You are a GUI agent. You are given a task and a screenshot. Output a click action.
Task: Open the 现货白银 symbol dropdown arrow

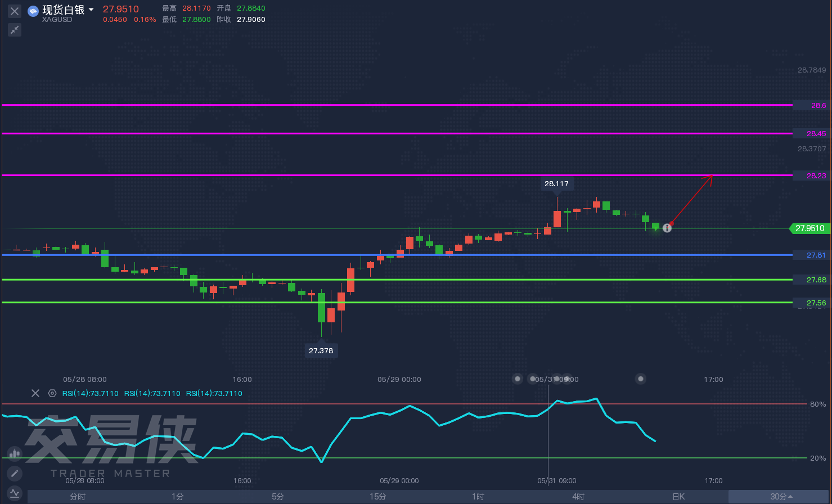tap(91, 10)
